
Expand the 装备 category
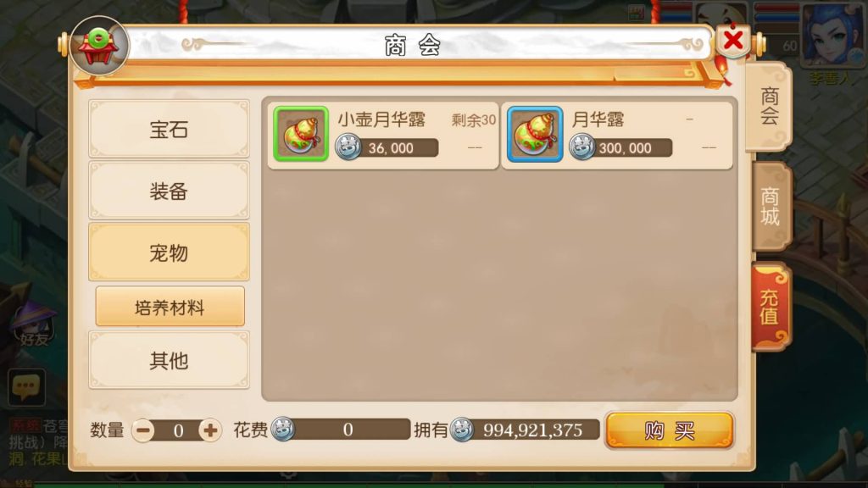[169, 191]
